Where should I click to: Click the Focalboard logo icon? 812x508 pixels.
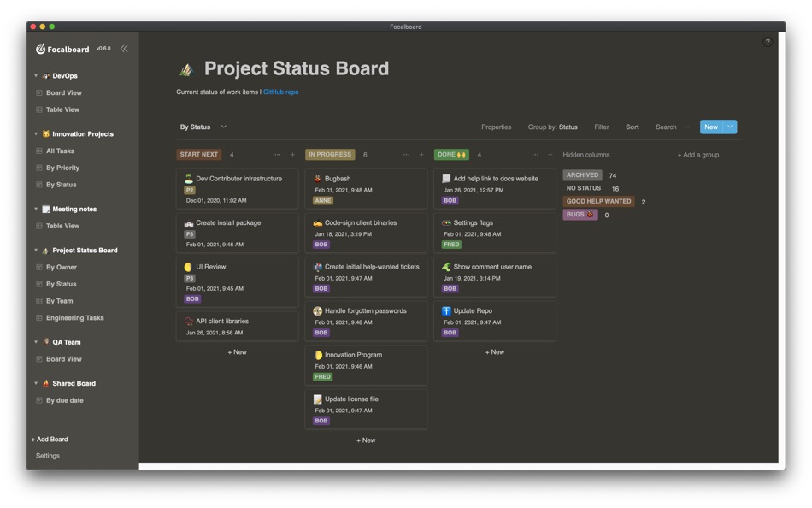[x=40, y=49]
